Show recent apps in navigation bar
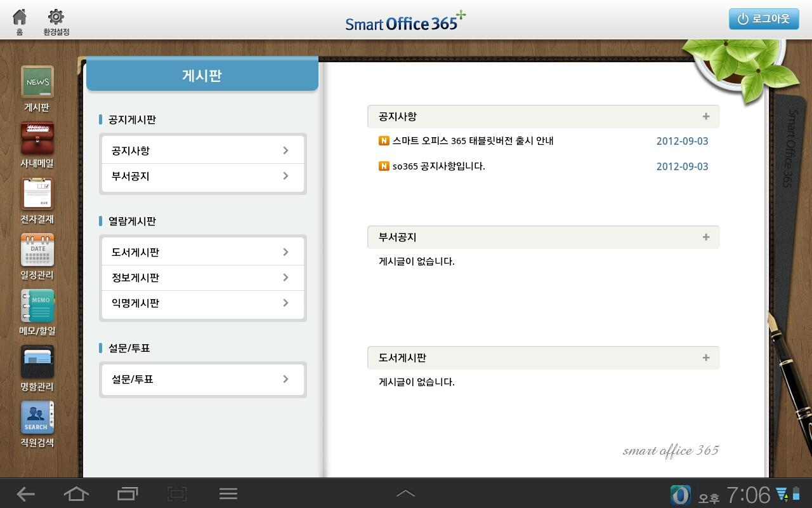 [128, 493]
